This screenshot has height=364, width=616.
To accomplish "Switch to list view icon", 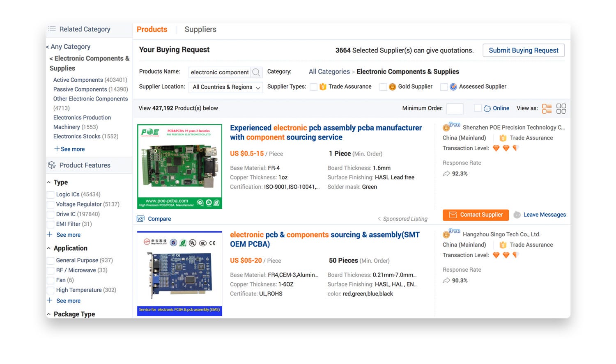I will (547, 108).
